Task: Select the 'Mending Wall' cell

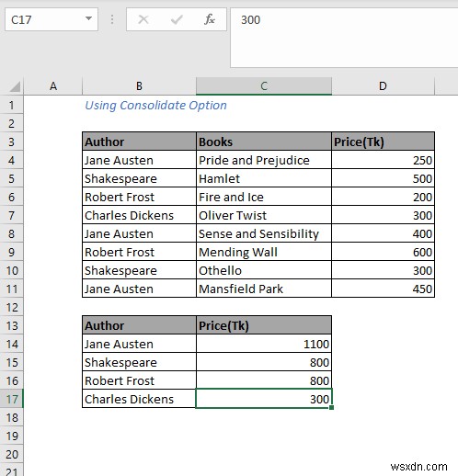Action: (x=264, y=252)
